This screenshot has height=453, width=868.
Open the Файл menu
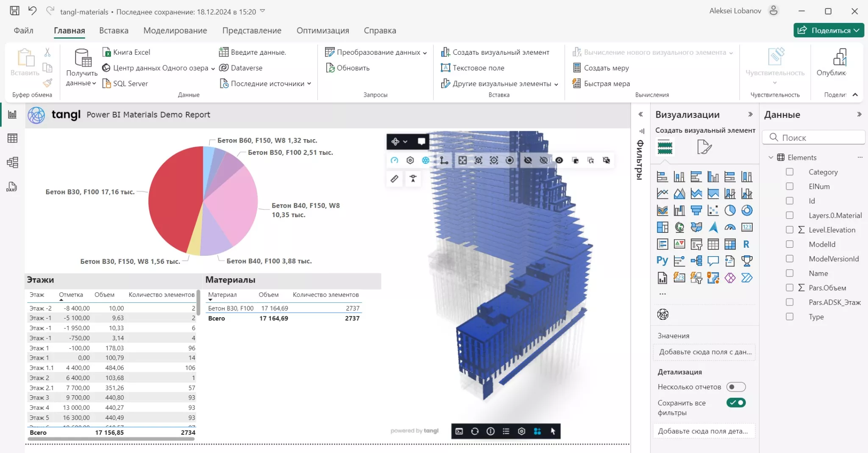23,31
